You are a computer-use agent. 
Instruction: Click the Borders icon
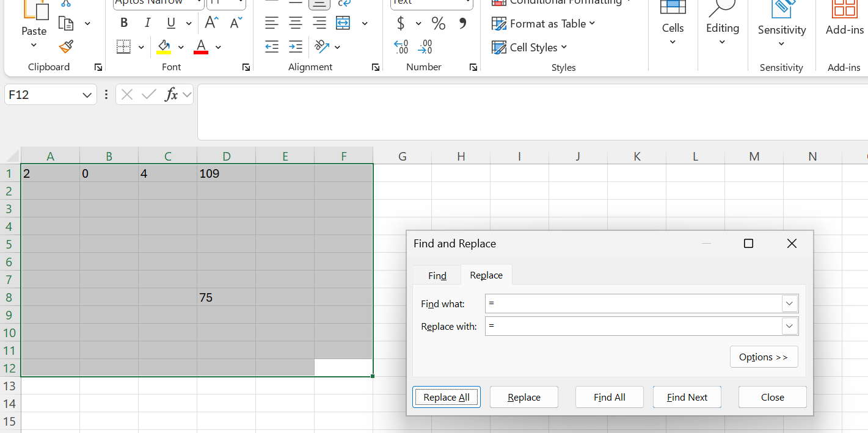click(x=124, y=47)
